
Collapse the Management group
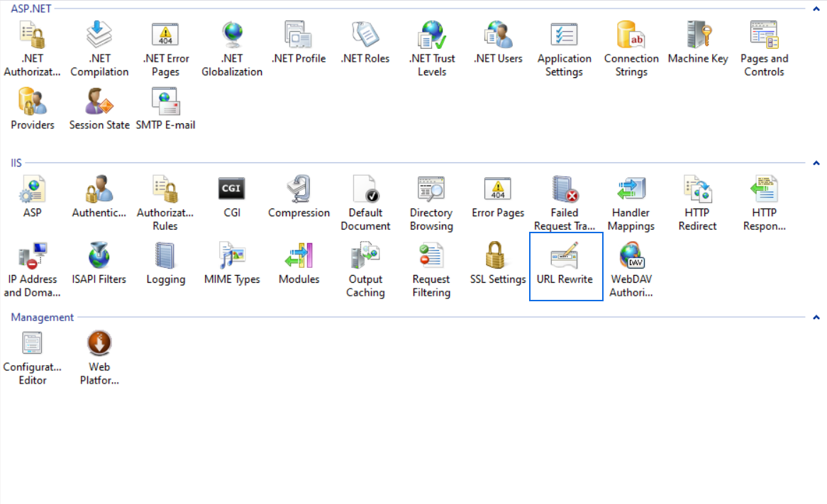816,318
